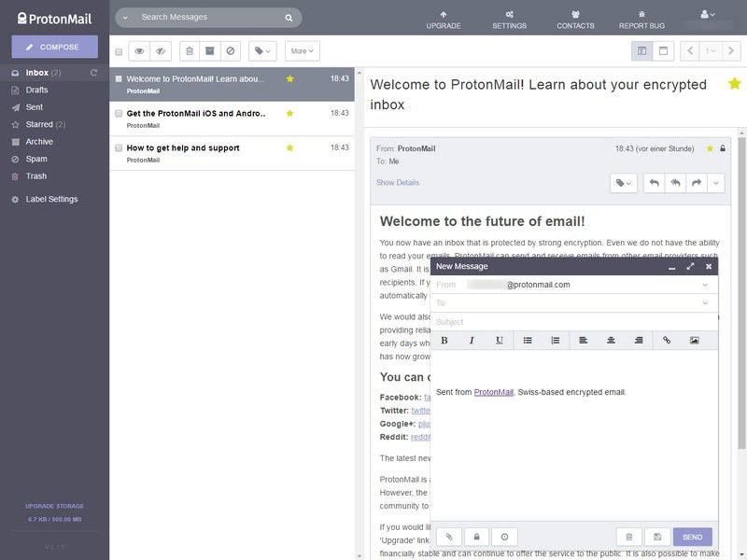Align text left in composer
This screenshot has height=560, width=747.
pyautogui.click(x=583, y=341)
